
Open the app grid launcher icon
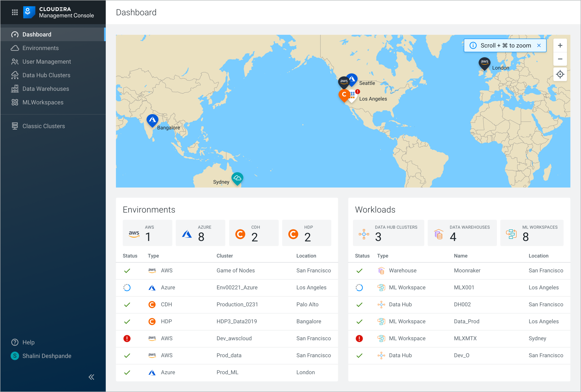15,12
